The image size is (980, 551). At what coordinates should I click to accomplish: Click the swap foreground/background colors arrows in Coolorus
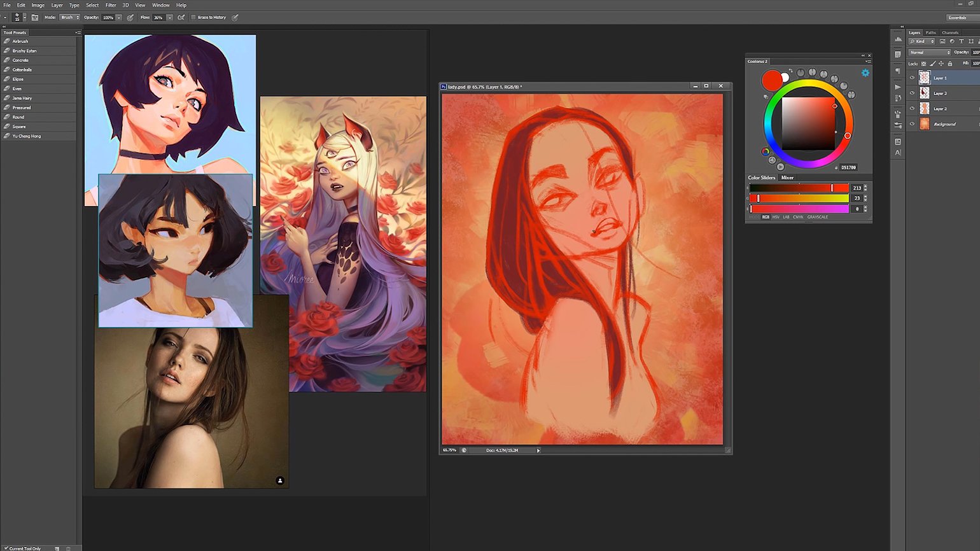791,71
